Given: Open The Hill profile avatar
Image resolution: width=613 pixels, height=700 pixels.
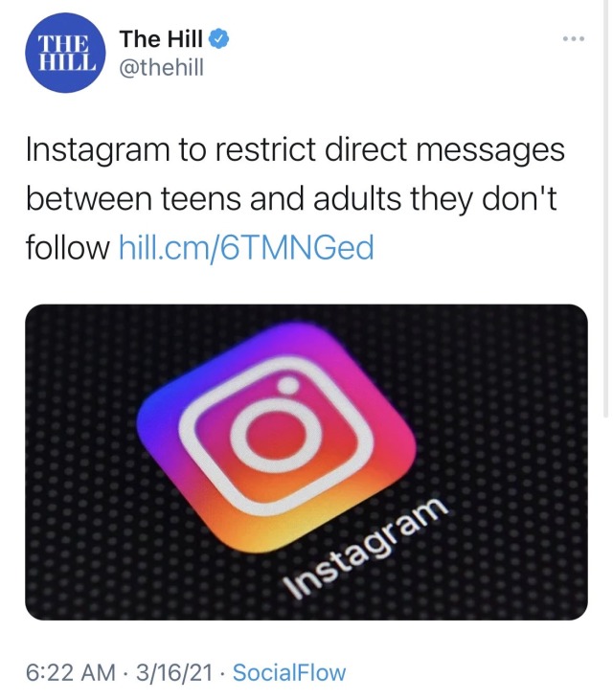Looking at the screenshot, I should pyautogui.click(x=65, y=53).
